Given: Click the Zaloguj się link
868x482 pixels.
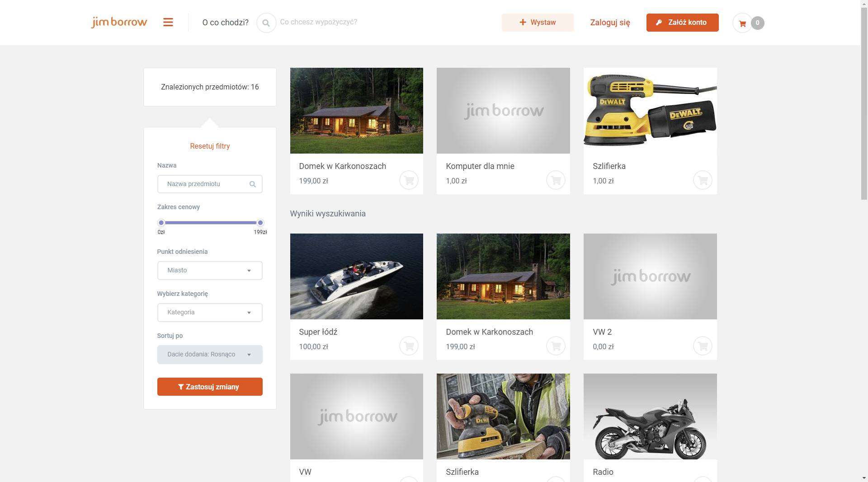Looking at the screenshot, I should (610, 23).
